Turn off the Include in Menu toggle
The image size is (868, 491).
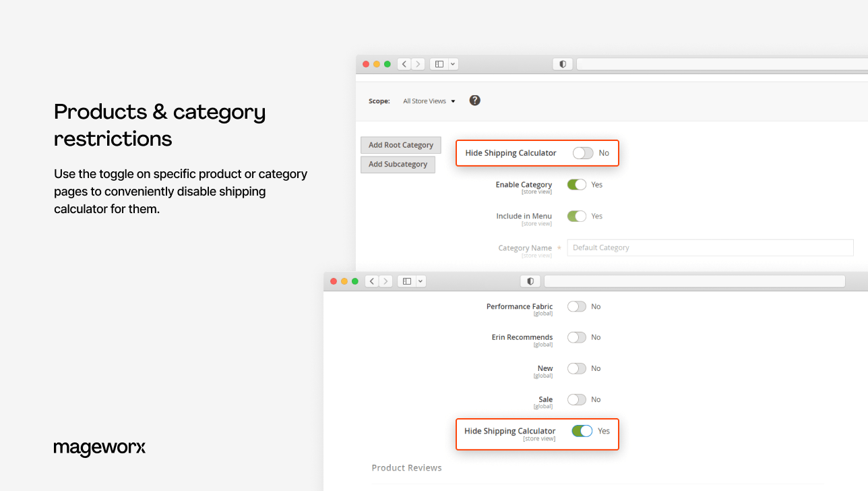576,216
